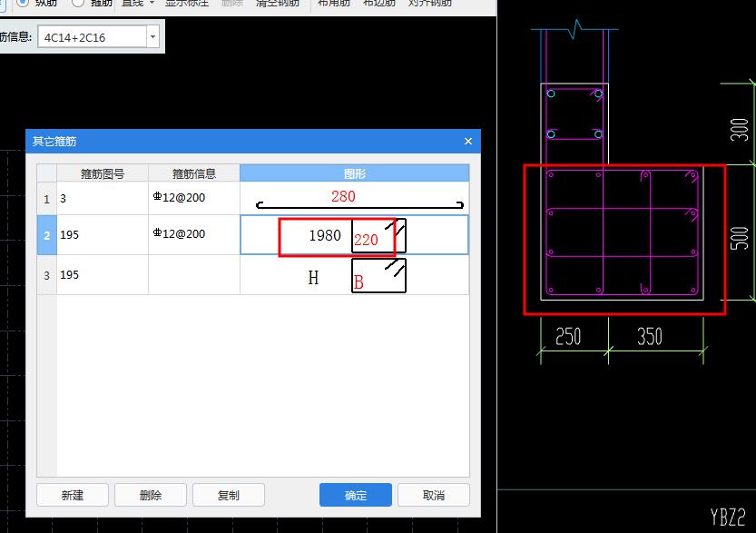This screenshot has width=756, height=533.
Task: Click the YBZ2 label in the drawing
Action: (728, 517)
